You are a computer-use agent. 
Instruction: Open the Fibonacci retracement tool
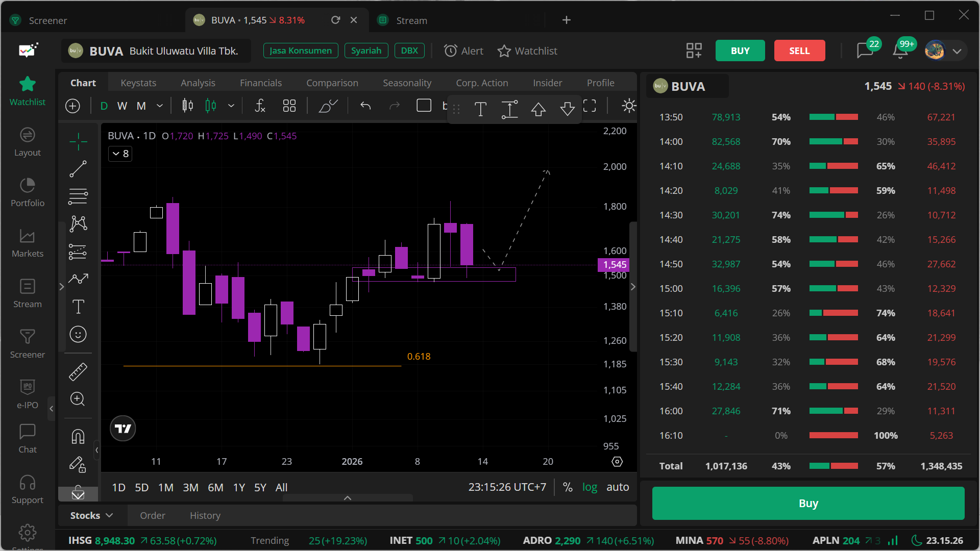[78, 196]
